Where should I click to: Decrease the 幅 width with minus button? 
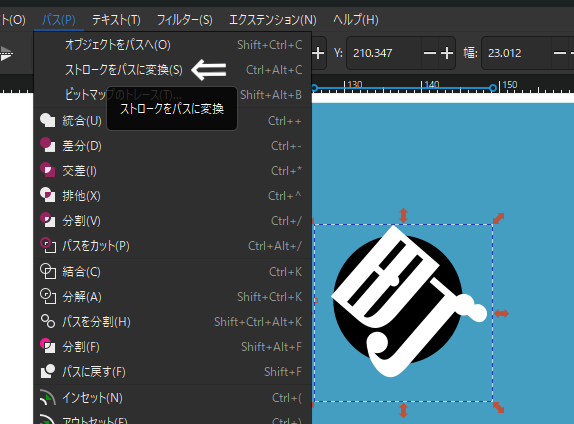pos(560,53)
